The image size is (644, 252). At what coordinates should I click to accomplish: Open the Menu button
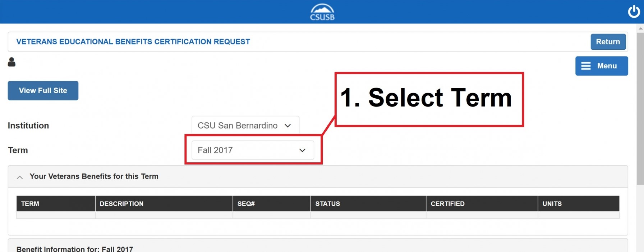click(x=602, y=66)
